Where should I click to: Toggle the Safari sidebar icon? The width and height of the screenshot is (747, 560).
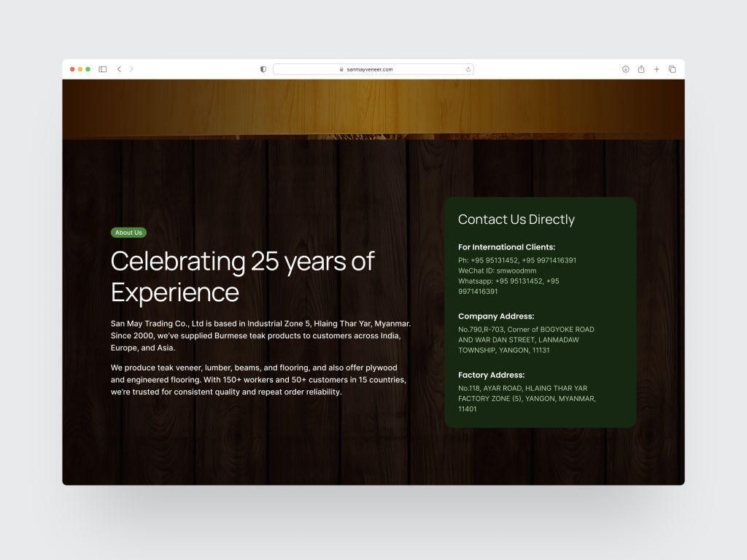(x=103, y=69)
